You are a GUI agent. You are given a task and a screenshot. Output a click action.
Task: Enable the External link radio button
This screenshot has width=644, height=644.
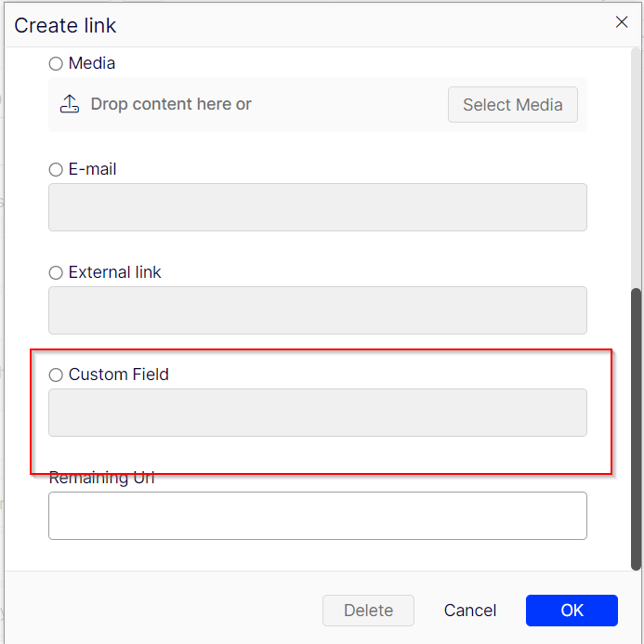pyautogui.click(x=56, y=273)
